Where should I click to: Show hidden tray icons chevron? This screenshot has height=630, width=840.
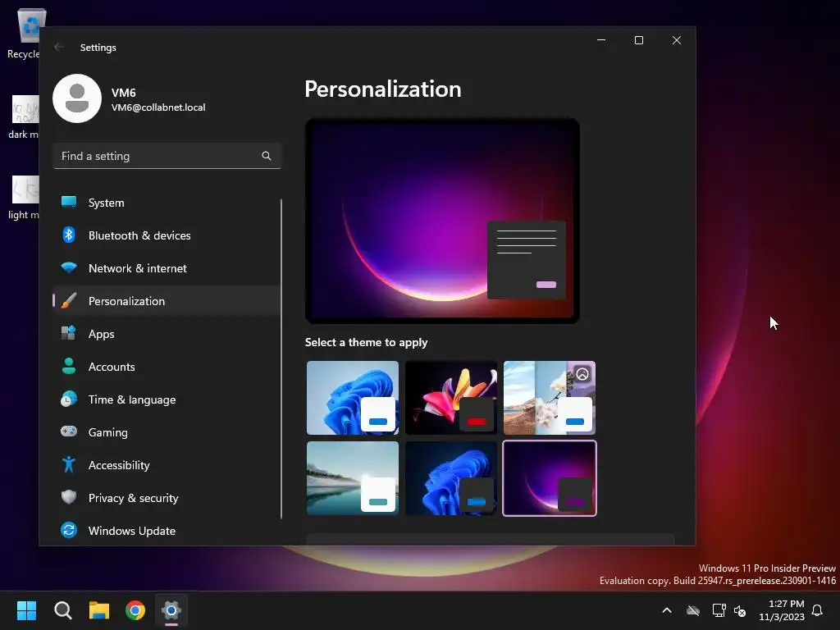[x=667, y=610]
